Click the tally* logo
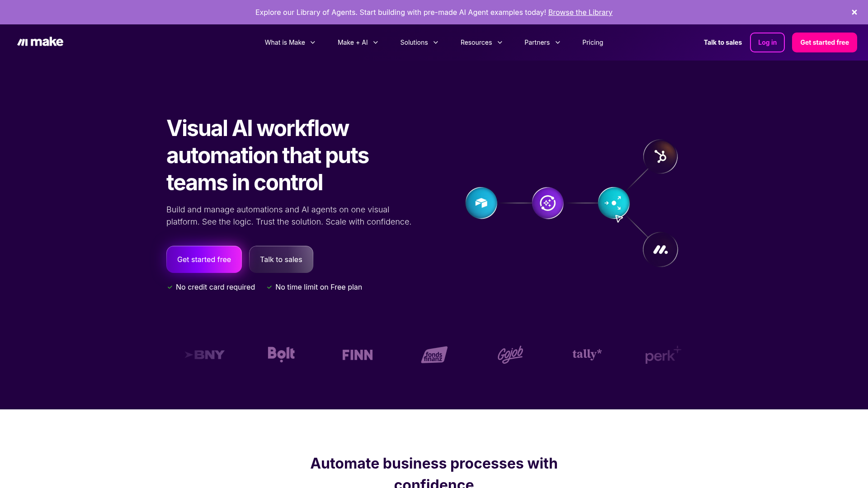Screen dimensions: 868x488 587,355
